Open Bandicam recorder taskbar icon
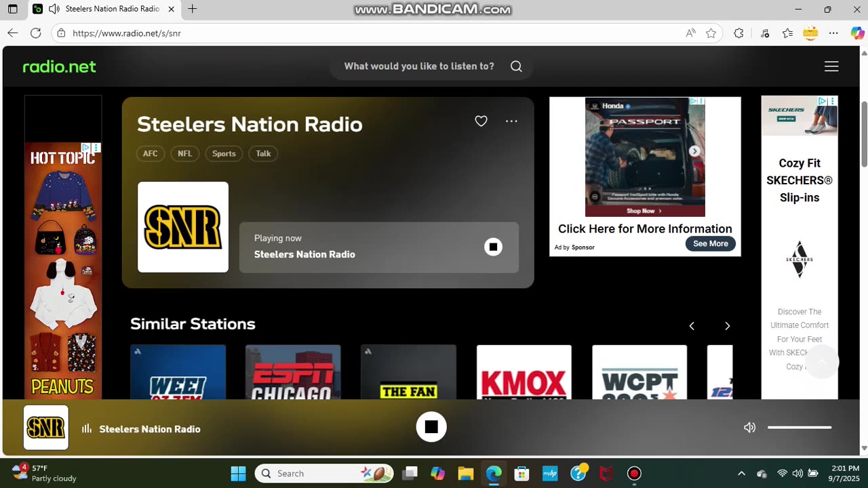 pyautogui.click(x=634, y=473)
